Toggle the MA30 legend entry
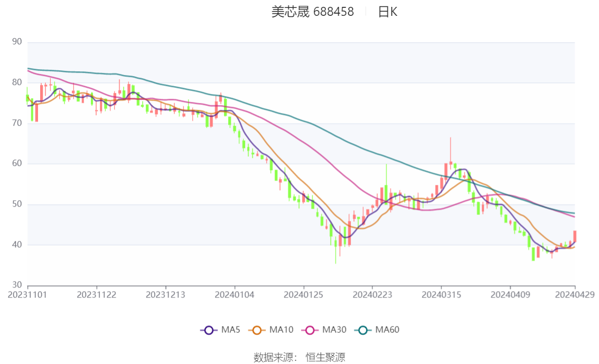This screenshot has width=599, height=364. 324,330
